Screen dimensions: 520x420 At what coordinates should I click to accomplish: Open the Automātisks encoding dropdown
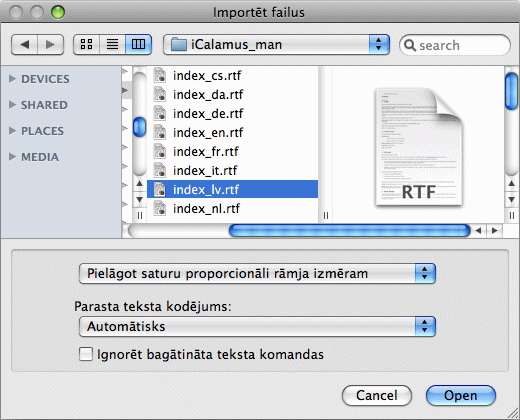coord(257,326)
